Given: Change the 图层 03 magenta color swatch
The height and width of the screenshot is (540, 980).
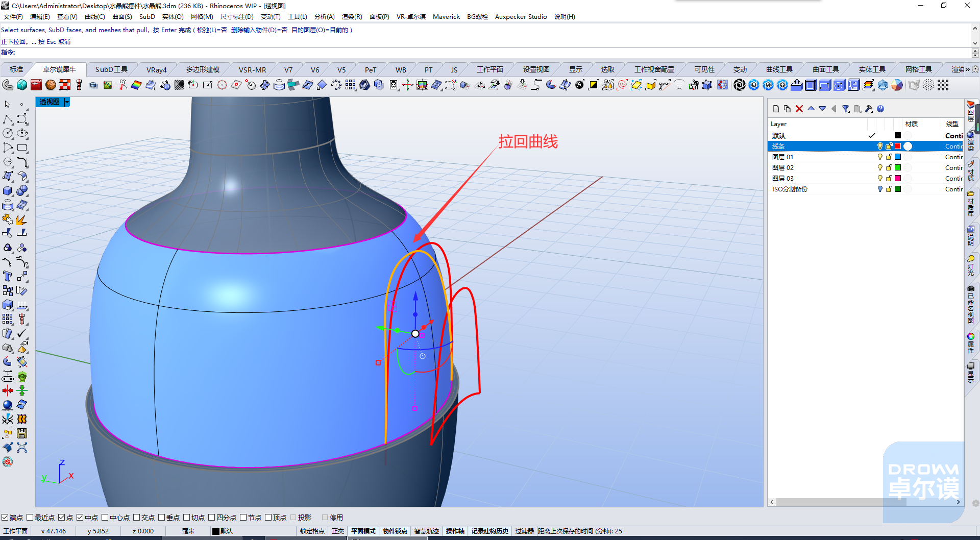Looking at the screenshot, I should click(x=898, y=178).
